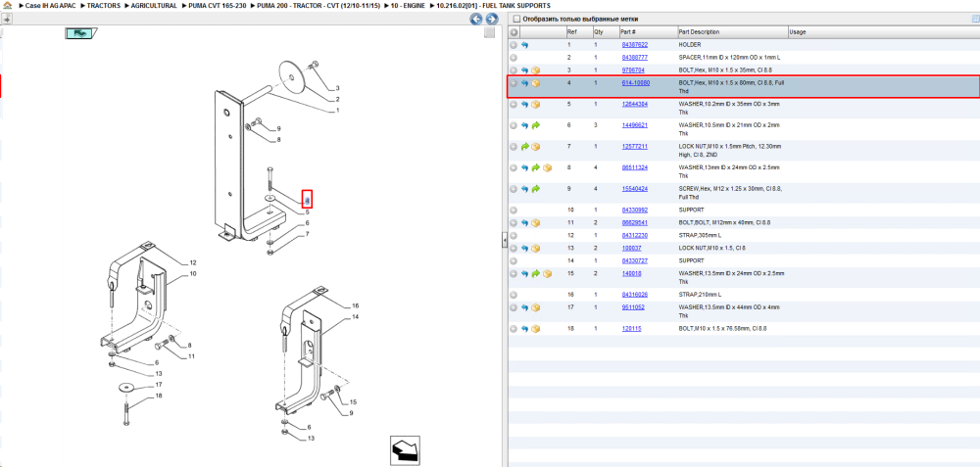980x467 pixels.
Task: Go to the home icon in breadcrumb
Action: coord(7,6)
